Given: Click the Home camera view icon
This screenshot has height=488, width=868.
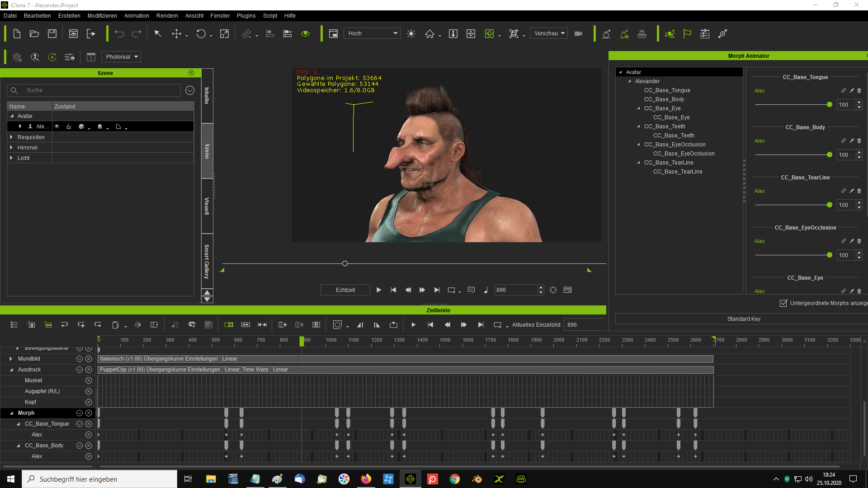Looking at the screenshot, I should [x=429, y=33].
